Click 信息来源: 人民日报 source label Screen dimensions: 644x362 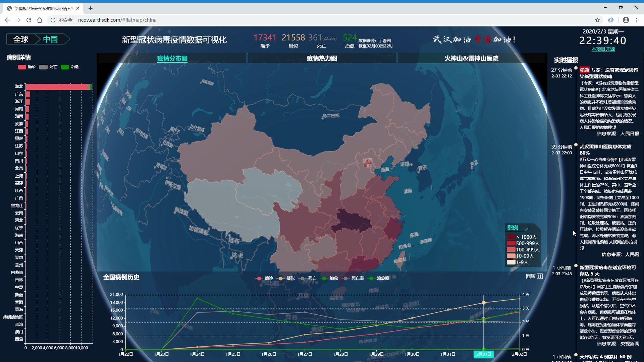click(618, 134)
